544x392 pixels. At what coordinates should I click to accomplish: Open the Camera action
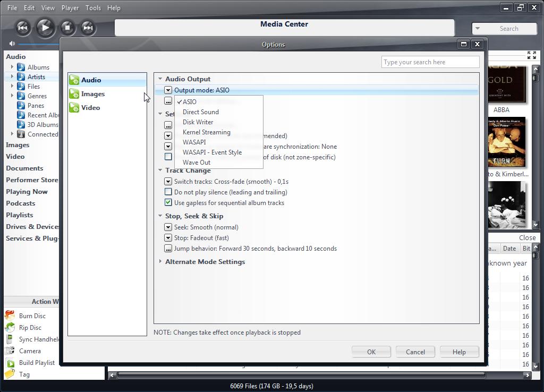(30, 351)
